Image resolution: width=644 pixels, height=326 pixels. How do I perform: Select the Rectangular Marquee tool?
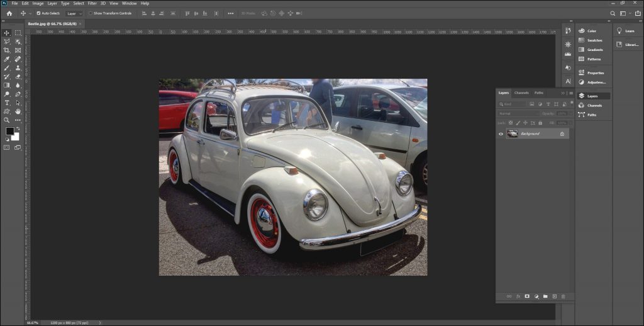(18, 33)
